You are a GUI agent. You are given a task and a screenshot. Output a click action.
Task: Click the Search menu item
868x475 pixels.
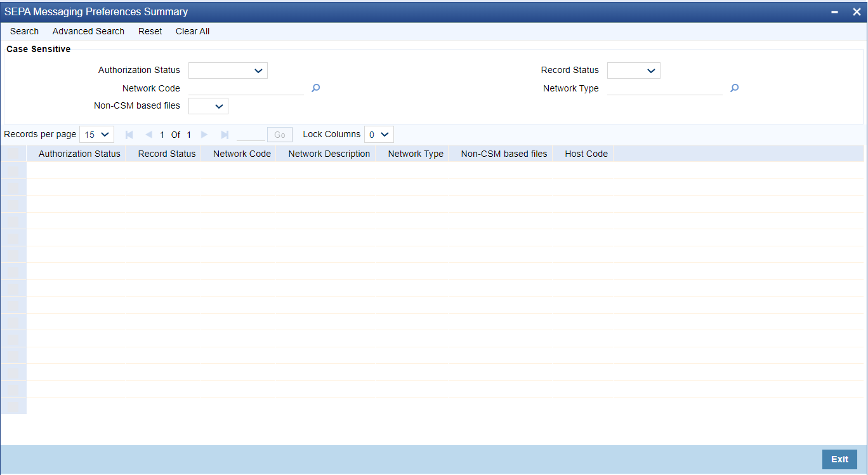(24, 31)
